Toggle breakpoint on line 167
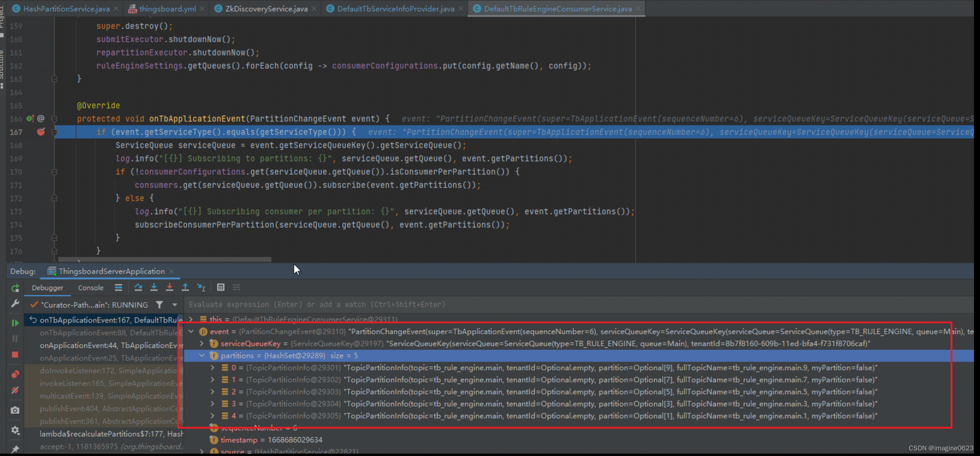The image size is (980, 456). (x=41, y=131)
